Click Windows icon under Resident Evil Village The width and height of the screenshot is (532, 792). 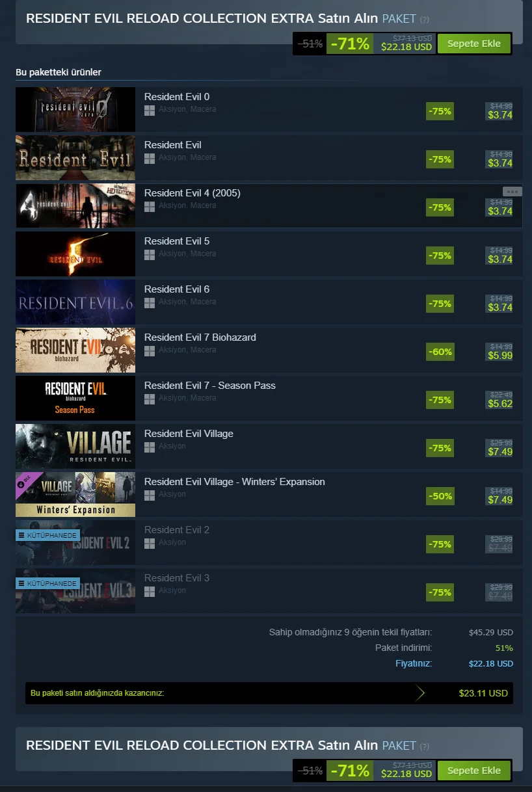150,447
